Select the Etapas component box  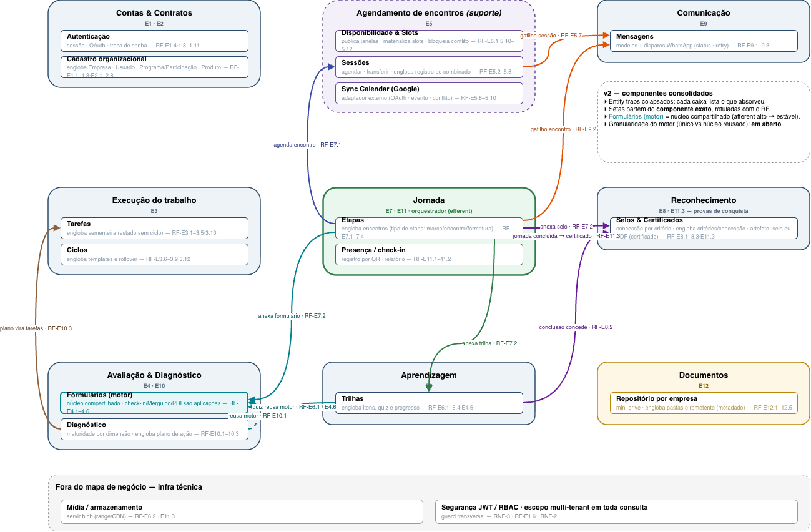click(x=429, y=228)
